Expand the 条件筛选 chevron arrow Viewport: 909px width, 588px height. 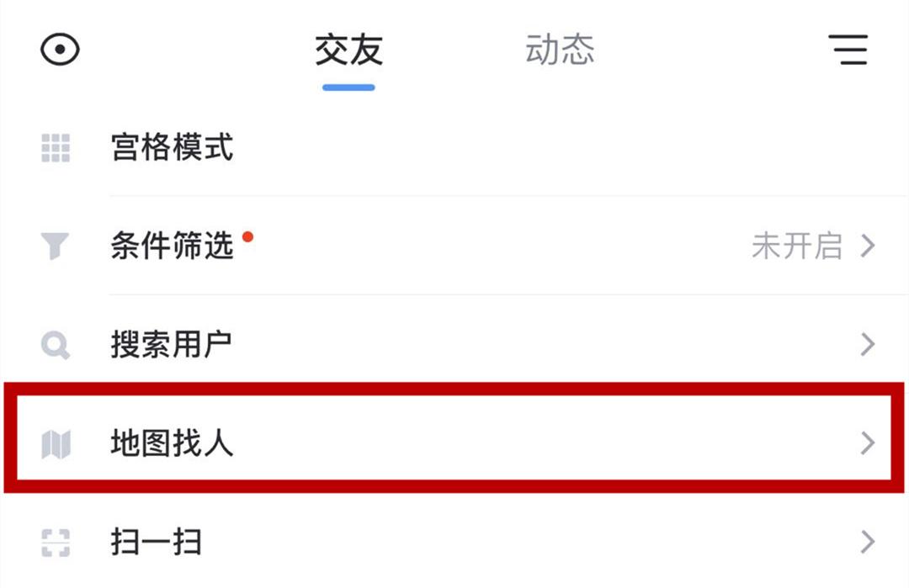coord(868,246)
